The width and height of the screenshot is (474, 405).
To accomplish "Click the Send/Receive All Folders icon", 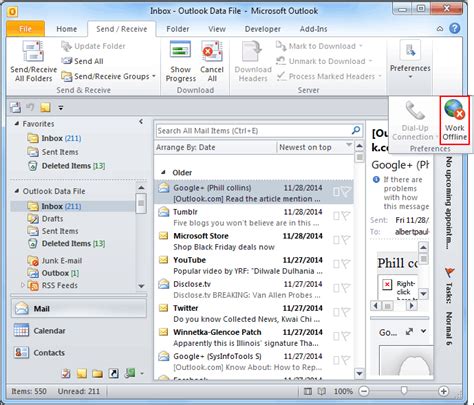I will [33, 52].
